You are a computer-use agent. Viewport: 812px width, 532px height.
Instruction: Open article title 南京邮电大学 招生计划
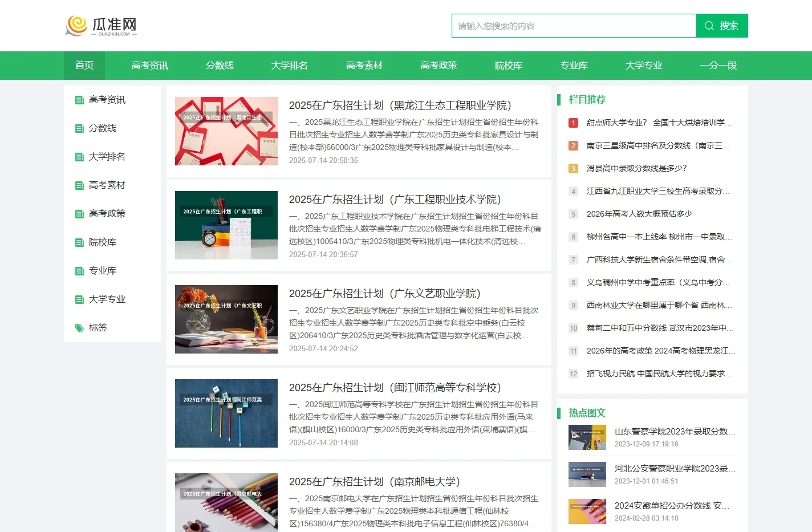point(375,482)
